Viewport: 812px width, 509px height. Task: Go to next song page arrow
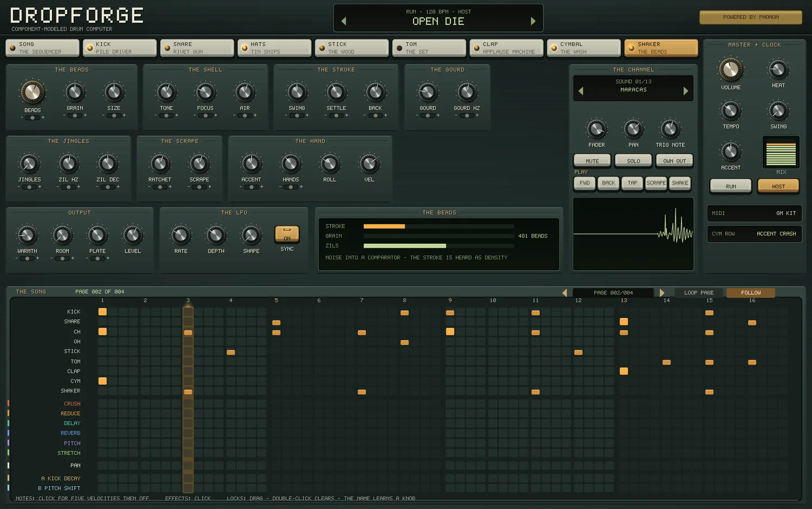click(662, 292)
